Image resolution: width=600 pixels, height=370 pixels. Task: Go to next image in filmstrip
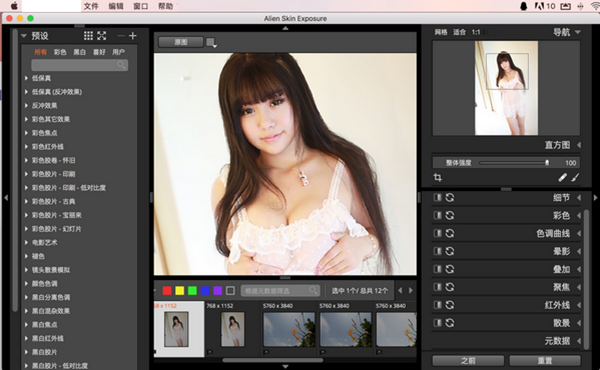[x=411, y=290]
